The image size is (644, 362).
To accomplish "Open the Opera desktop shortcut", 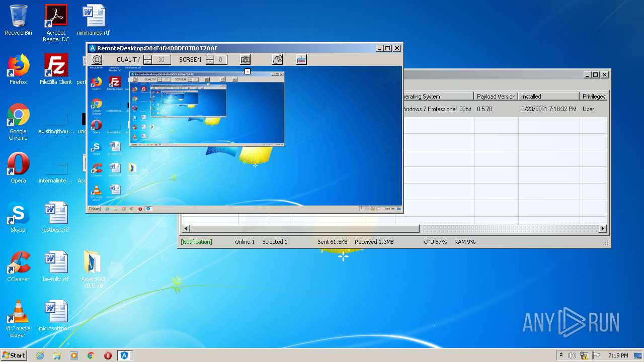I will coord(18,168).
